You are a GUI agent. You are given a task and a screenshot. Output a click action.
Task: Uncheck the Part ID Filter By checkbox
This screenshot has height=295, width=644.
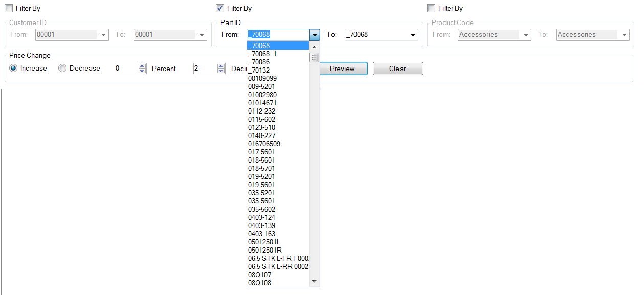click(220, 8)
